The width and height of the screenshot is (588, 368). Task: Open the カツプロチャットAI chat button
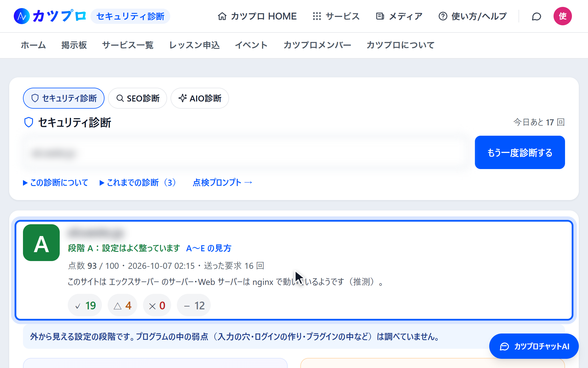tap(534, 346)
